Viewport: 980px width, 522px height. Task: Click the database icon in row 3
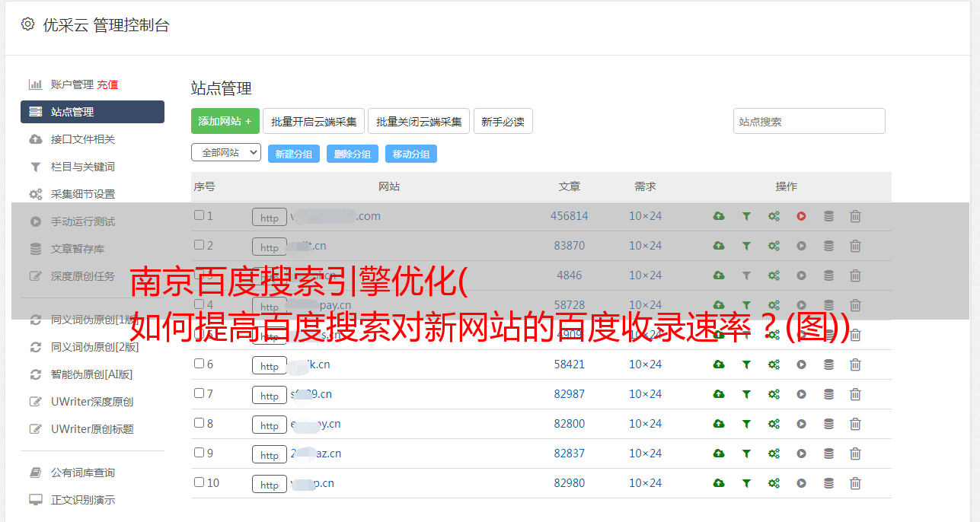(828, 275)
